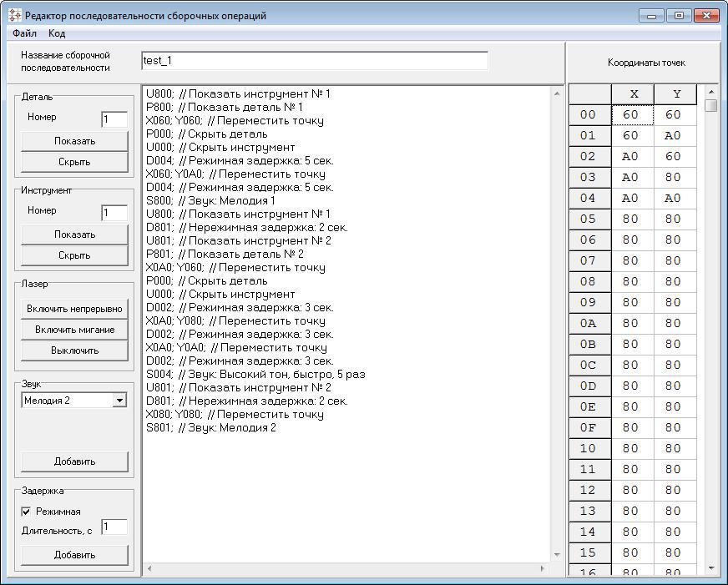Select the Y cell 80 in row 03

point(675,178)
